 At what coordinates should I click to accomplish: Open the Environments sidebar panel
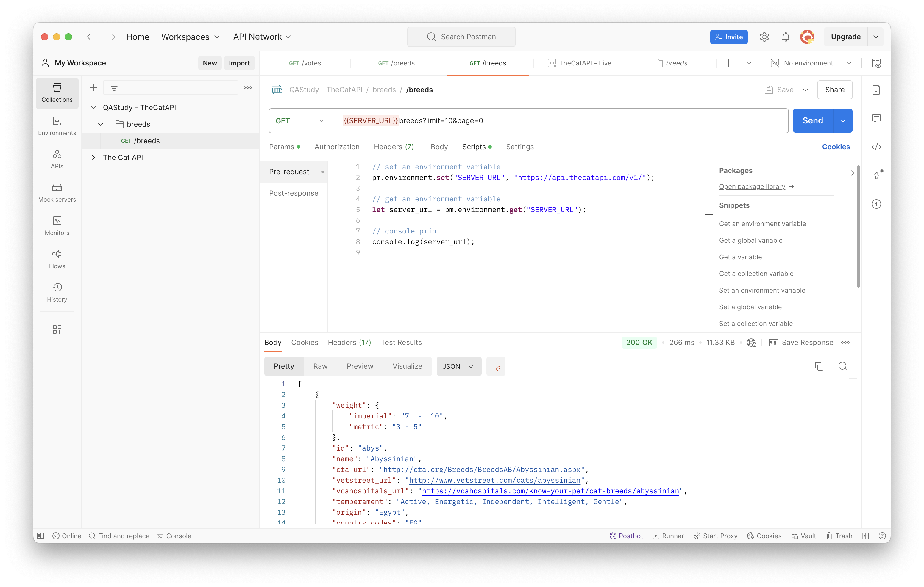pyautogui.click(x=57, y=126)
